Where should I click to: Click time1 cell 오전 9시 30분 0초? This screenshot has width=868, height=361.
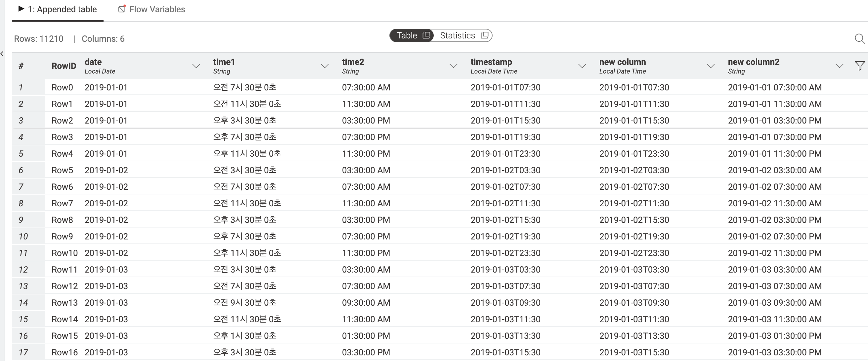click(245, 302)
